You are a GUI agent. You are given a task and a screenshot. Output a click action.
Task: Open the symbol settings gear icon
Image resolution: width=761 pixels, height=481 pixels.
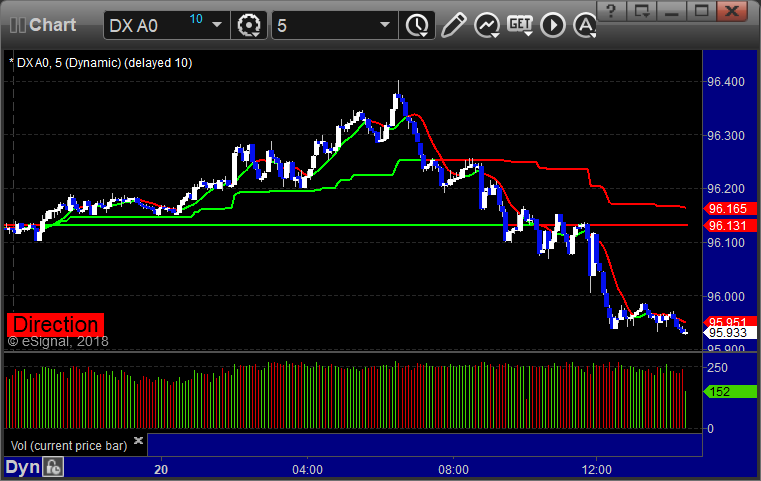pyautogui.click(x=249, y=25)
